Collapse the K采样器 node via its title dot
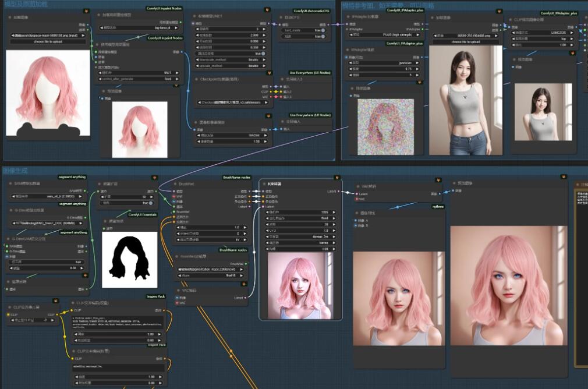Viewport: 588px width, 389px height. pyautogui.click(x=264, y=184)
